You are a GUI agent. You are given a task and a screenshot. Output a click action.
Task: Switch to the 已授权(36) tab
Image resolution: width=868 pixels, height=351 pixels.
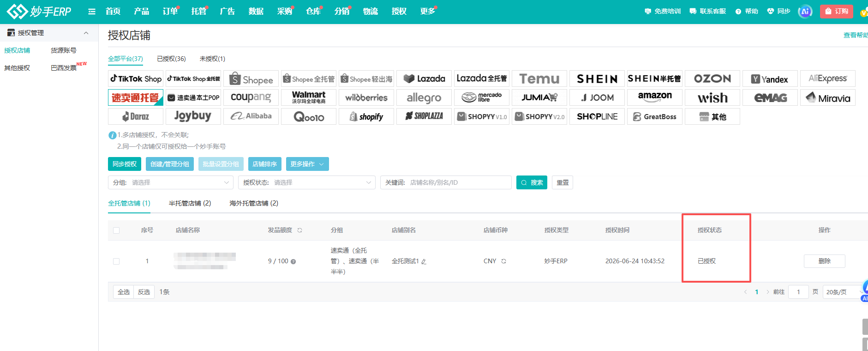(x=171, y=59)
